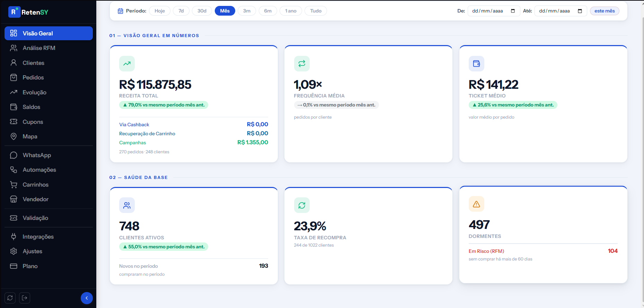This screenshot has height=308, width=644.
Task: Click the Cupons ticket icon
Action: [x=14, y=122]
